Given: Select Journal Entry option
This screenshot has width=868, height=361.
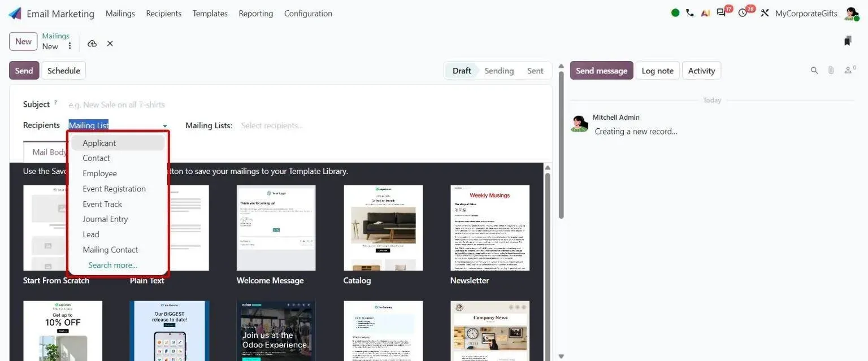Looking at the screenshot, I should point(118,219).
